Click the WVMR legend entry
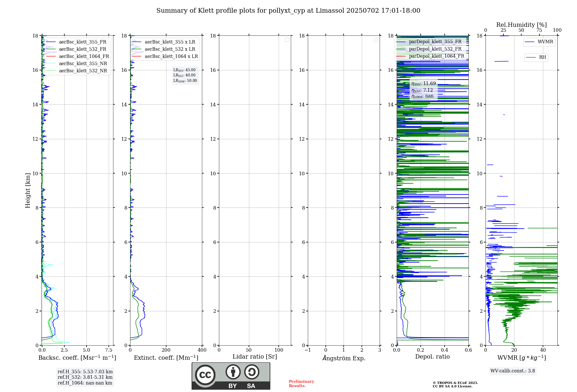The height and width of the screenshot is (392, 577). pyautogui.click(x=539, y=42)
